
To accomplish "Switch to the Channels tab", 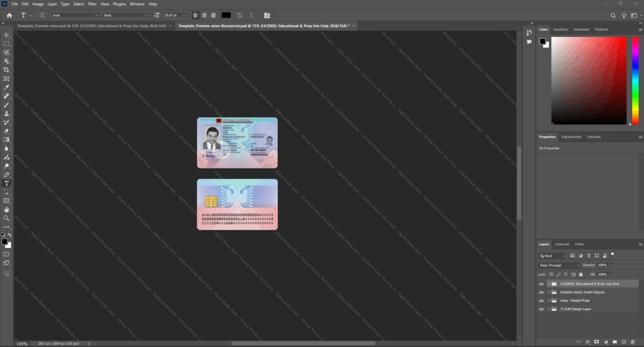I will pos(562,244).
